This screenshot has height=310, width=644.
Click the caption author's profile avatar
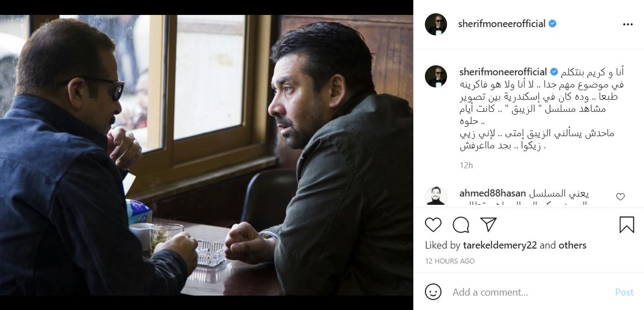pos(436,76)
